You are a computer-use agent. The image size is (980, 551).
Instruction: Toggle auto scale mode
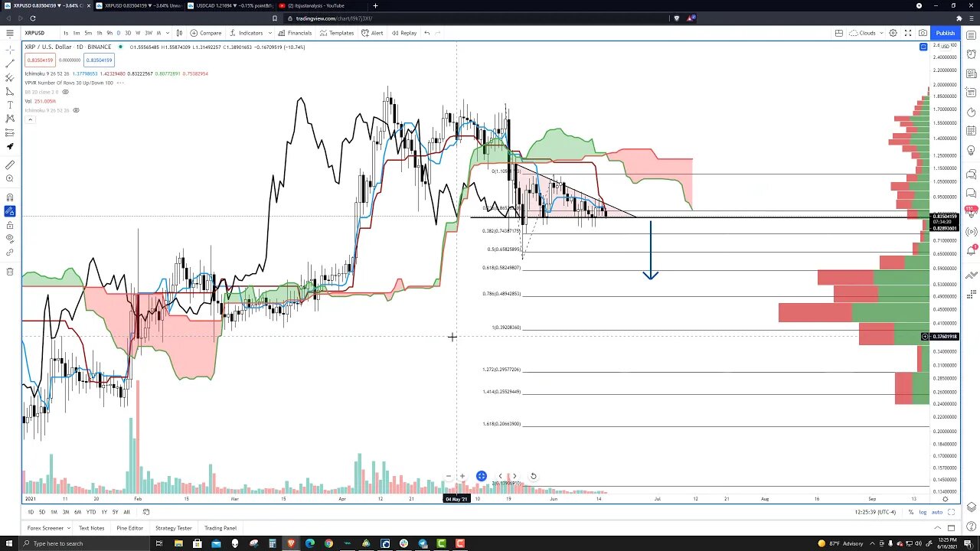click(937, 512)
